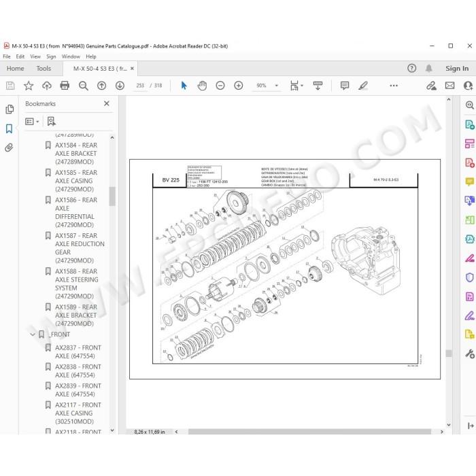Click the Sign In button
This screenshot has height=476, width=476.
pyautogui.click(x=456, y=69)
